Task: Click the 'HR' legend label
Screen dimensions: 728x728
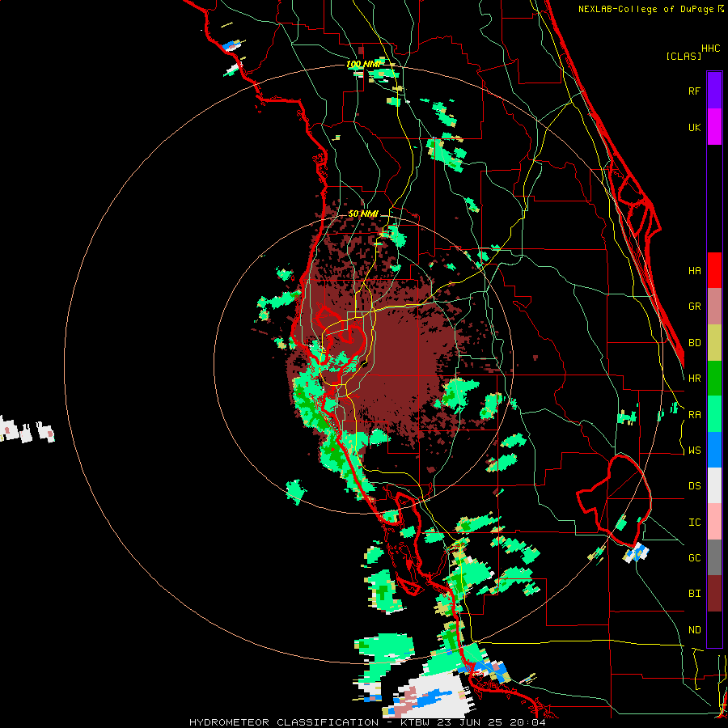Action: (x=694, y=379)
